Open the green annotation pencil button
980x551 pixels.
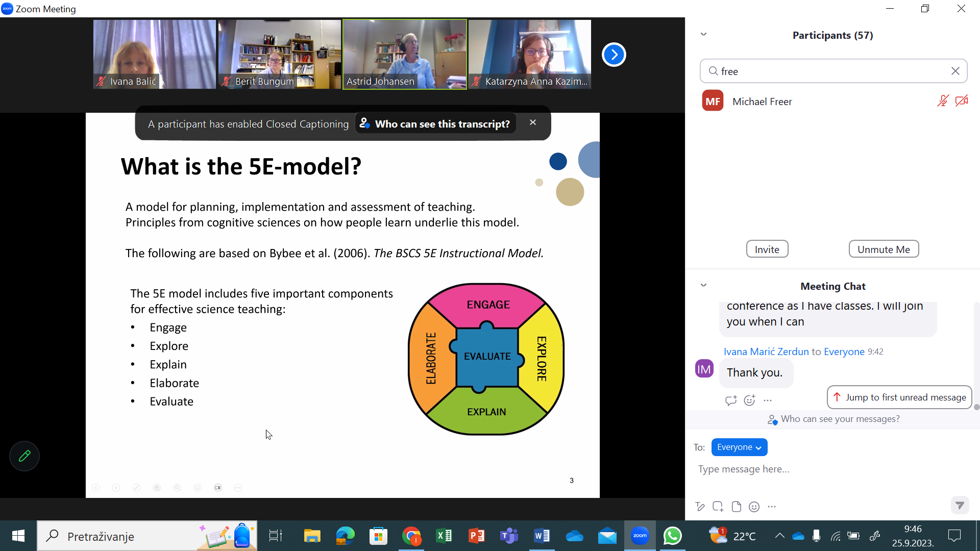point(24,456)
